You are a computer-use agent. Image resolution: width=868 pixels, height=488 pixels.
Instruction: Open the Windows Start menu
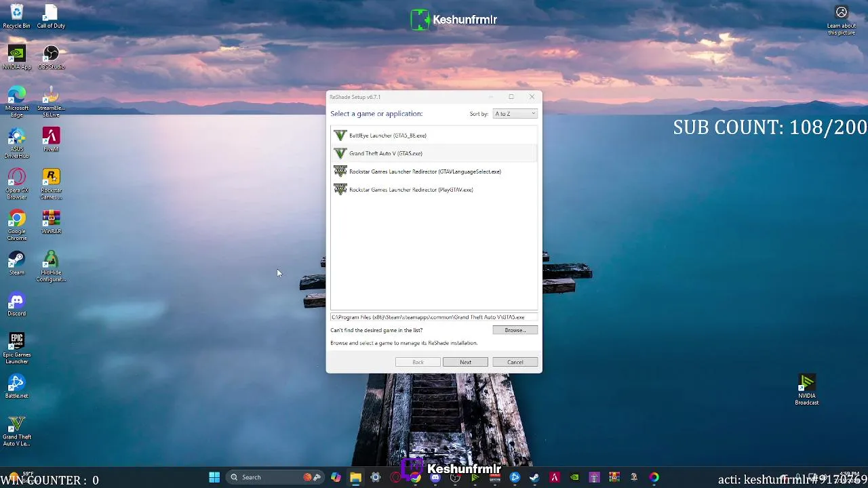tap(214, 477)
